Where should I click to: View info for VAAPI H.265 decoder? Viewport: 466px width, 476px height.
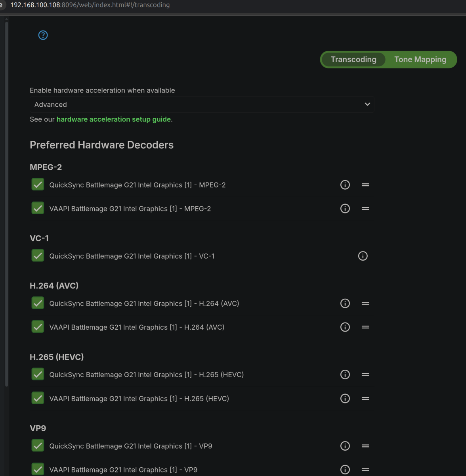point(345,398)
